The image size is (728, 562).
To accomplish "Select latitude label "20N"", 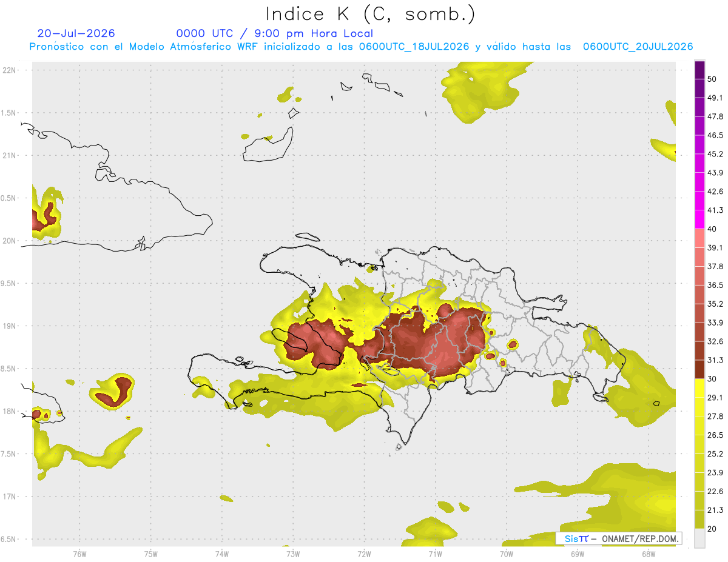I will pyautogui.click(x=9, y=241).
